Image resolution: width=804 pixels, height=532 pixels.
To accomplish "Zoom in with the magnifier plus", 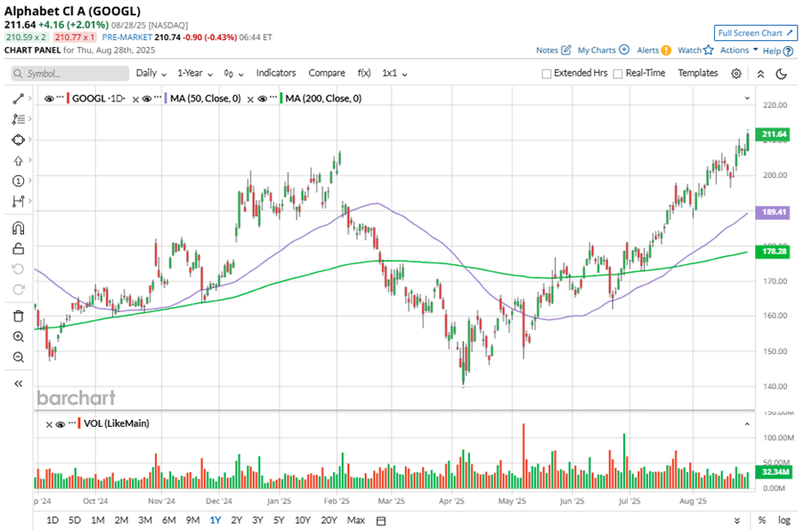I will [x=18, y=336].
